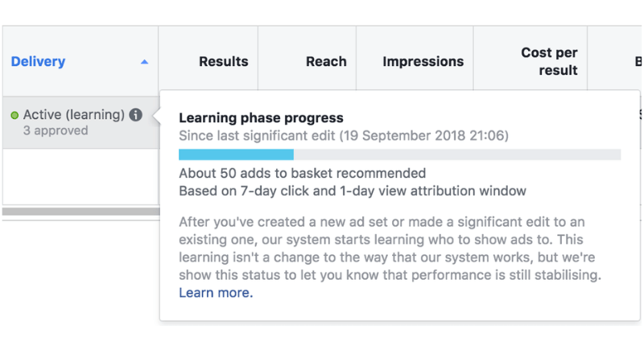The image size is (644, 362).
Task: Click the filled blue part of progress bar
Action: pos(236,154)
